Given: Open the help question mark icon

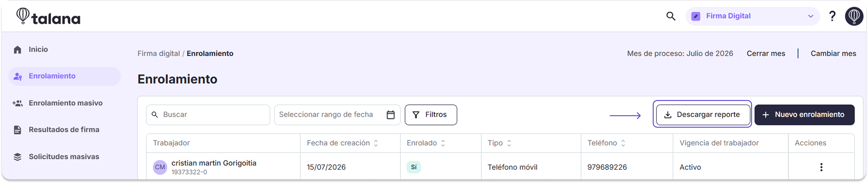Looking at the screenshot, I should click(x=832, y=16).
